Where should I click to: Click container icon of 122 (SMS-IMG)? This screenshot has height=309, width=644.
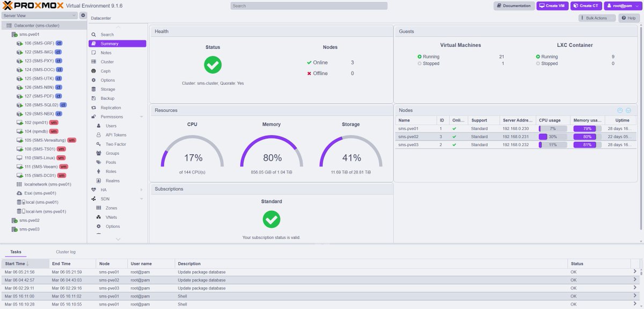pyautogui.click(x=20, y=52)
